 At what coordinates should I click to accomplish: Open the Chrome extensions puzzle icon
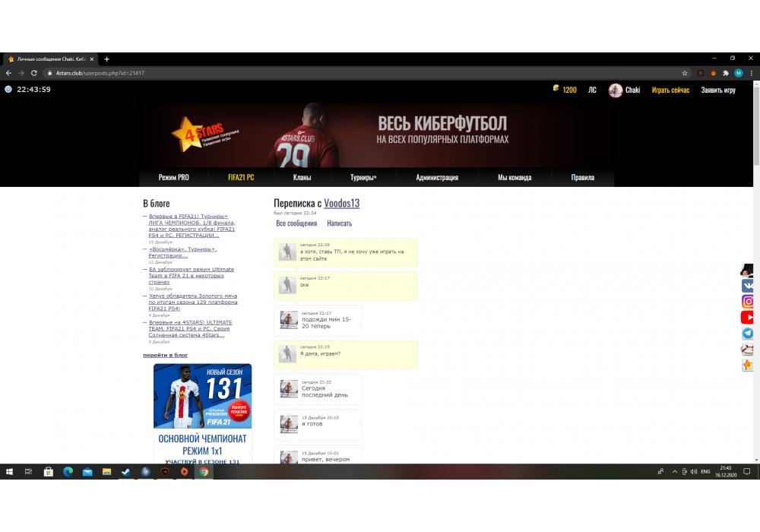point(726,73)
